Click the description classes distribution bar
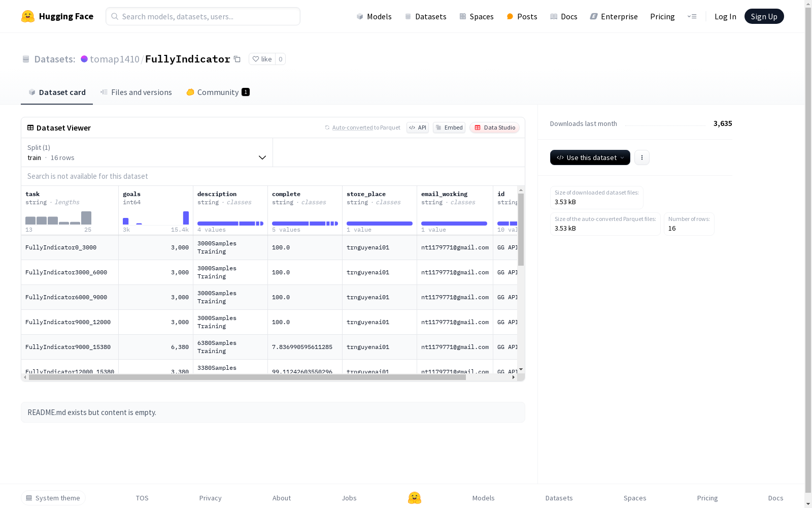812x508 pixels. [230, 224]
